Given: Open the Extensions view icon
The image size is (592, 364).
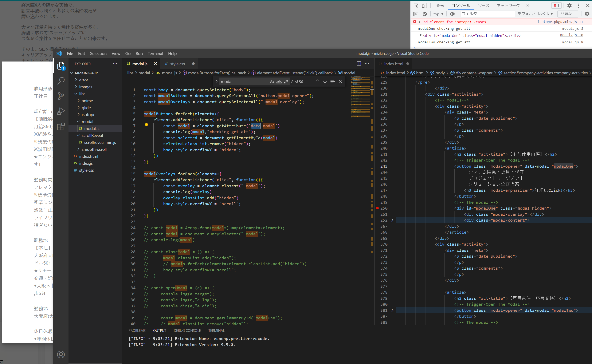Looking at the screenshot, I should tap(61, 126).
